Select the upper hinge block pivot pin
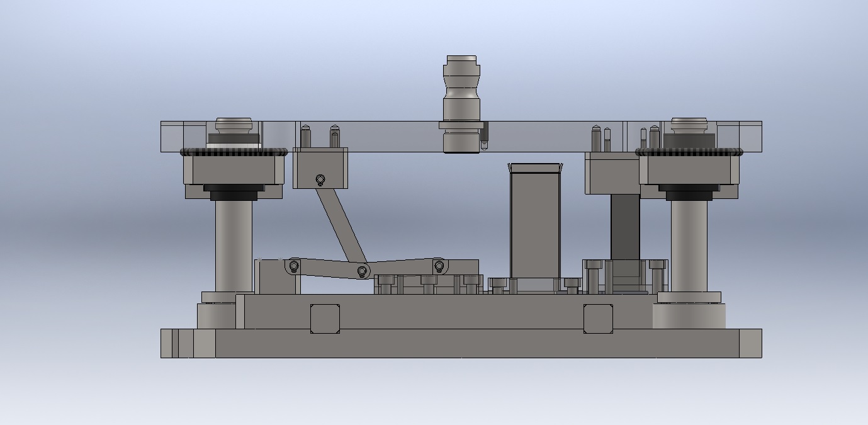The height and width of the screenshot is (425, 868). point(320,181)
